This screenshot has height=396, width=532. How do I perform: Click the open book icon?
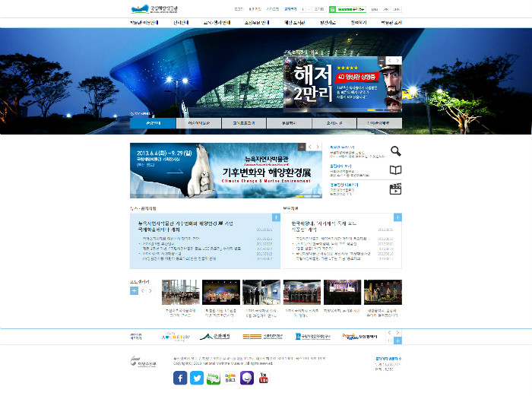click(396, 170)
